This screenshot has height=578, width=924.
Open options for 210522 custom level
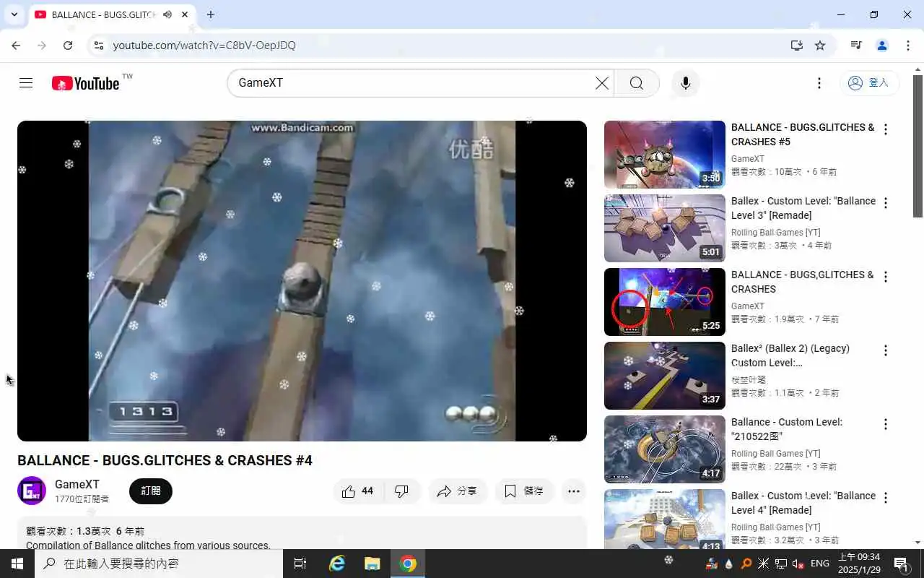(886, 424)
